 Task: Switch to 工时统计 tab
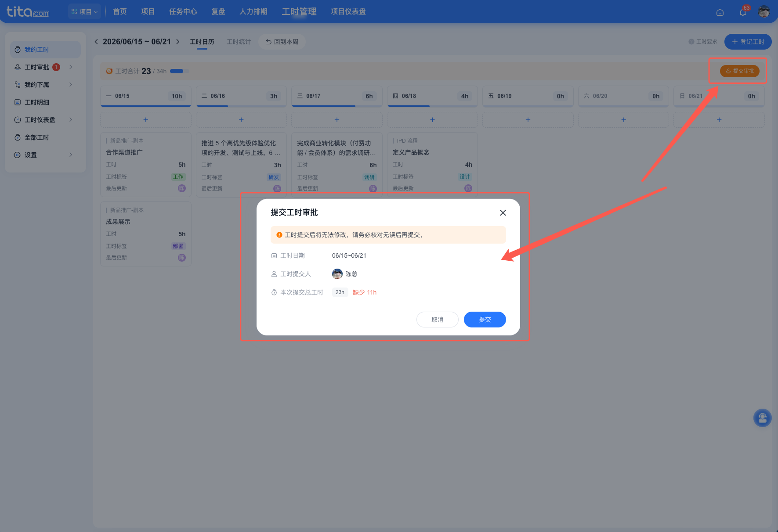(x=239, y=42)
